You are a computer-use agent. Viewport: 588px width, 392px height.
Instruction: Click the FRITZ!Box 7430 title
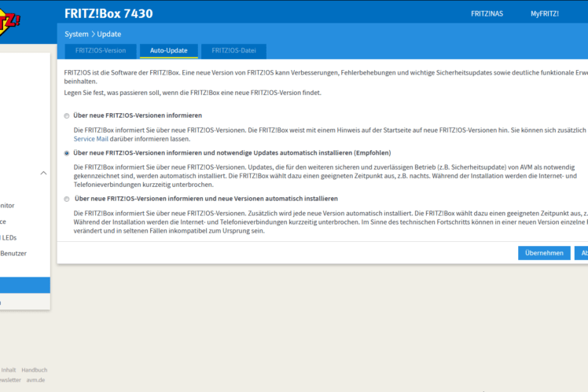(x=108, y=14)
